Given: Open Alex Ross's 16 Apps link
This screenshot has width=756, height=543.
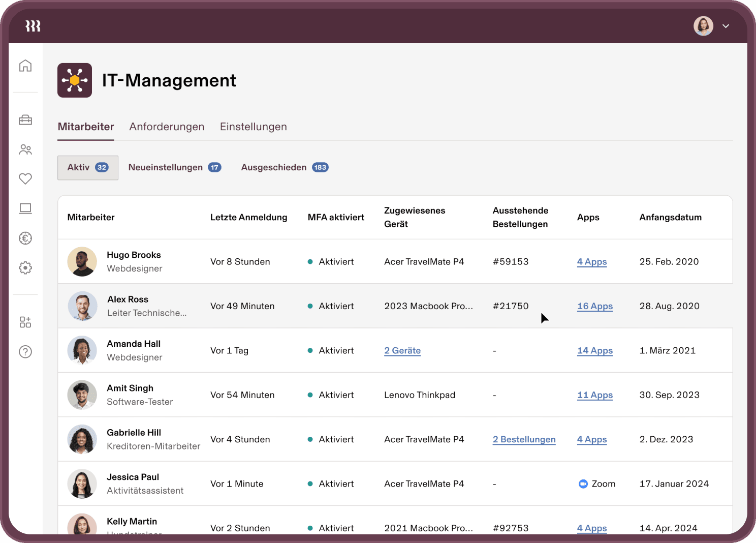Looking at the screenshot, I should point(594,306).
